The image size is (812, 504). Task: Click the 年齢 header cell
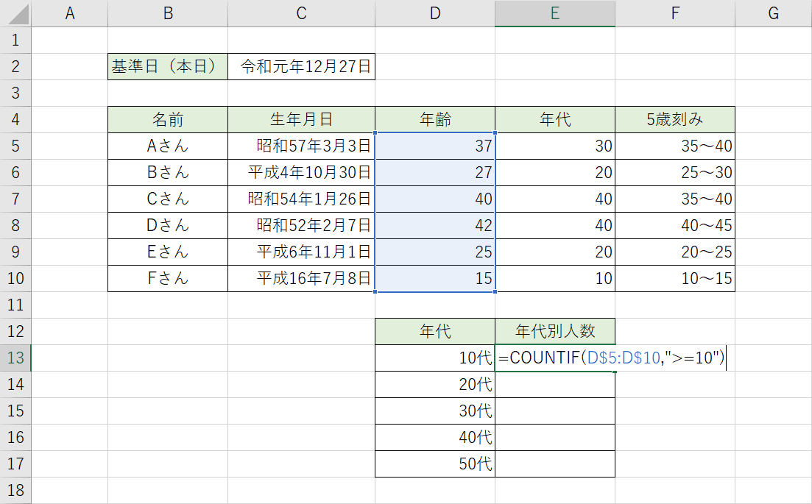coord(435,119)
